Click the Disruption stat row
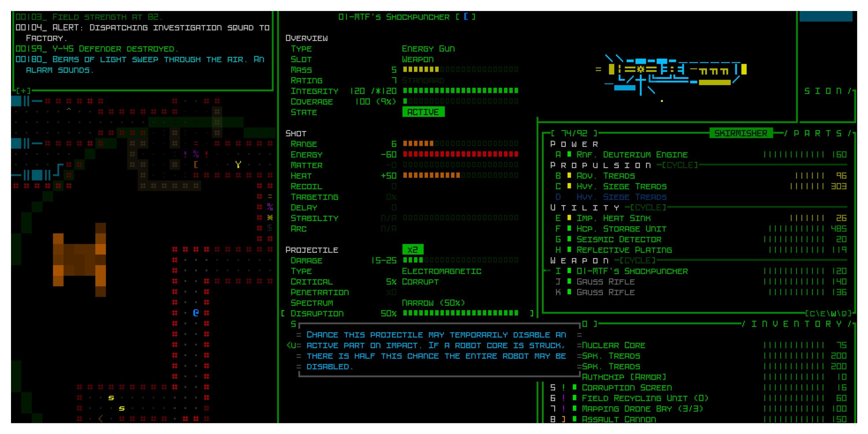Screen dimensions: 868x434 click(x=407, y=314)
